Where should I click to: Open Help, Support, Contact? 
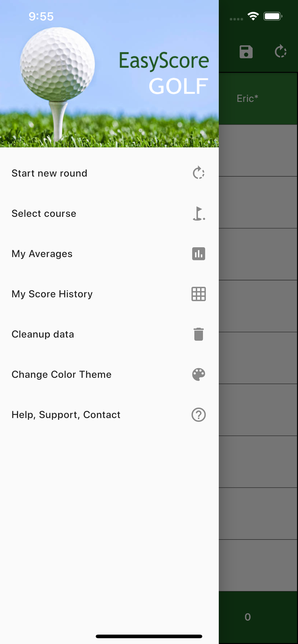coord(109,415)
